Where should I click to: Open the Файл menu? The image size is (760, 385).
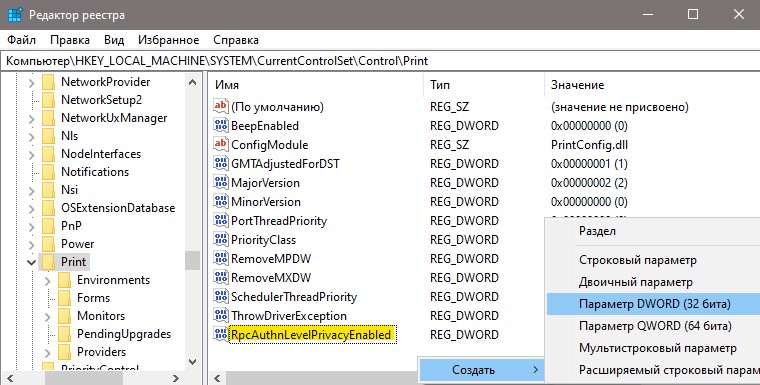22,40
